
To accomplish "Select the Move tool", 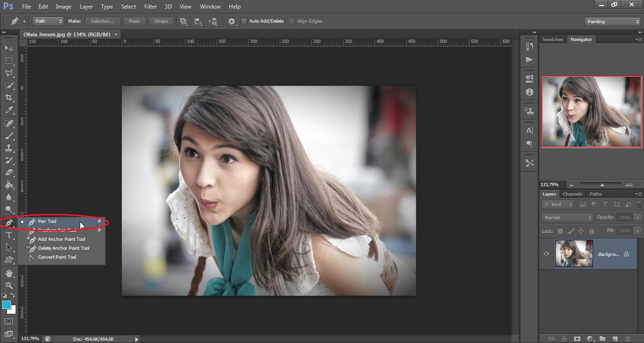I will pos(9,48).
